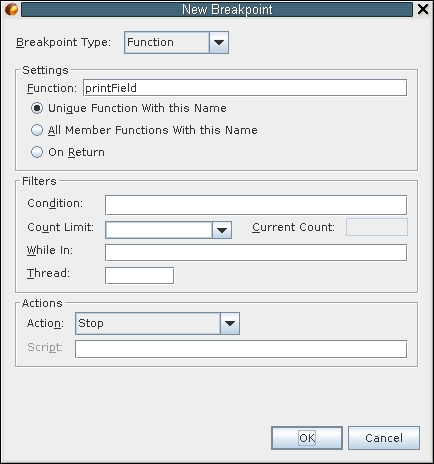This screenshot has width=434, height=464.
Task: Click the Script text field
Action: tap(241, 349)
